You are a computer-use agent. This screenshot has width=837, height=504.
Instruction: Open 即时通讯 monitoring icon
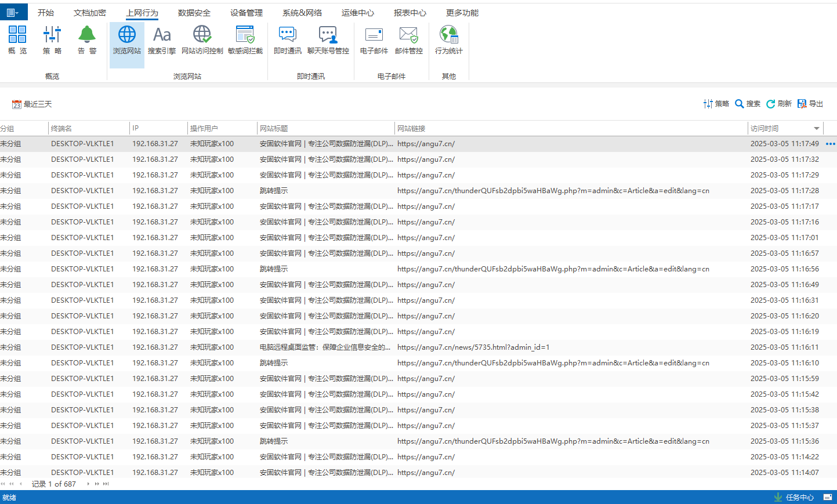(288, 40)
